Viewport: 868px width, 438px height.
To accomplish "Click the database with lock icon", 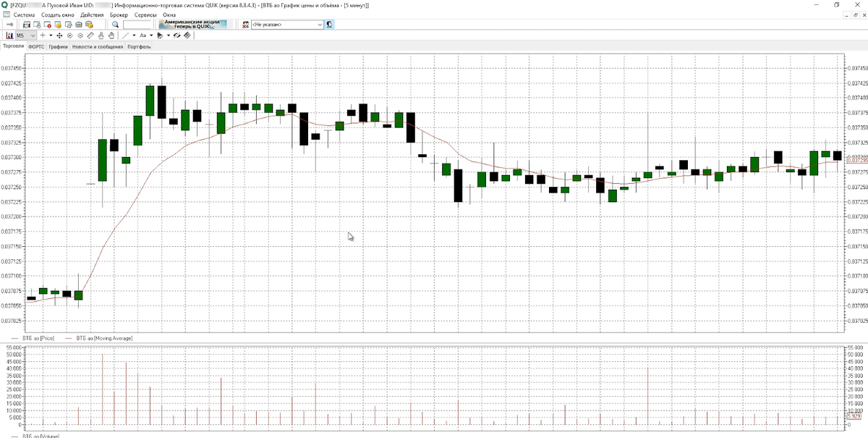I will click(89, 24).
